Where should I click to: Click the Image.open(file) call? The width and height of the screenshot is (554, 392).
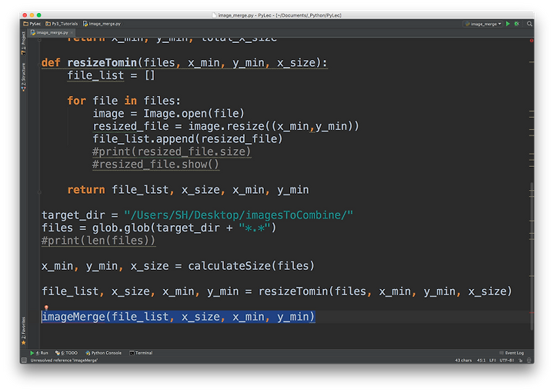(x=194, y=113)
